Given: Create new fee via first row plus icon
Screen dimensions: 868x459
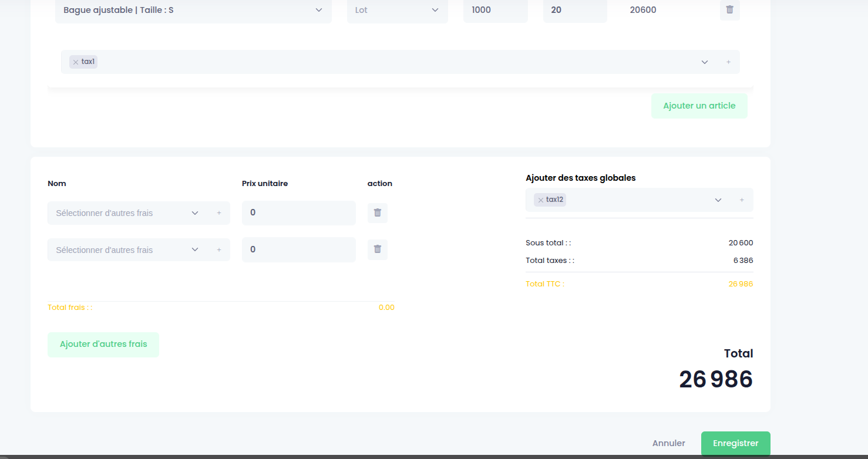Looking at the screenshot, I should coord(219,213).
